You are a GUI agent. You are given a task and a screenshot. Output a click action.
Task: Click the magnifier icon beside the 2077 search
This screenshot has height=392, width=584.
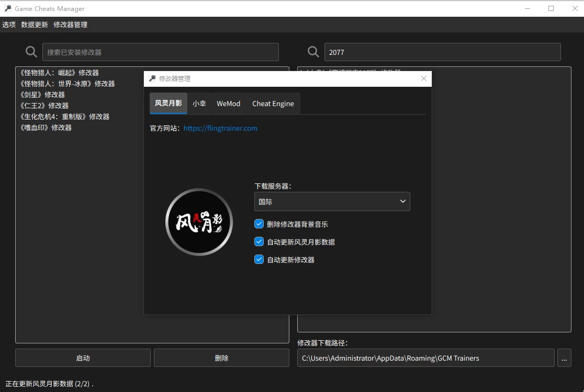tap(313, 52)
